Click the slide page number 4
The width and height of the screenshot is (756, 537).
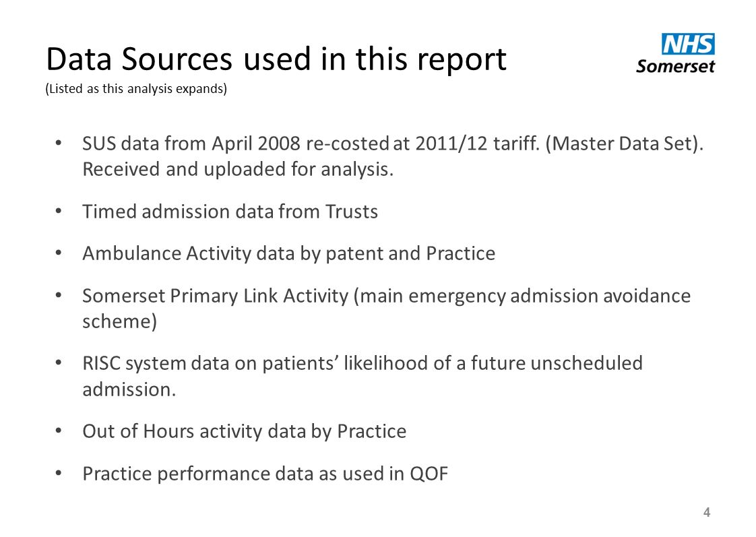coord(707,513)
